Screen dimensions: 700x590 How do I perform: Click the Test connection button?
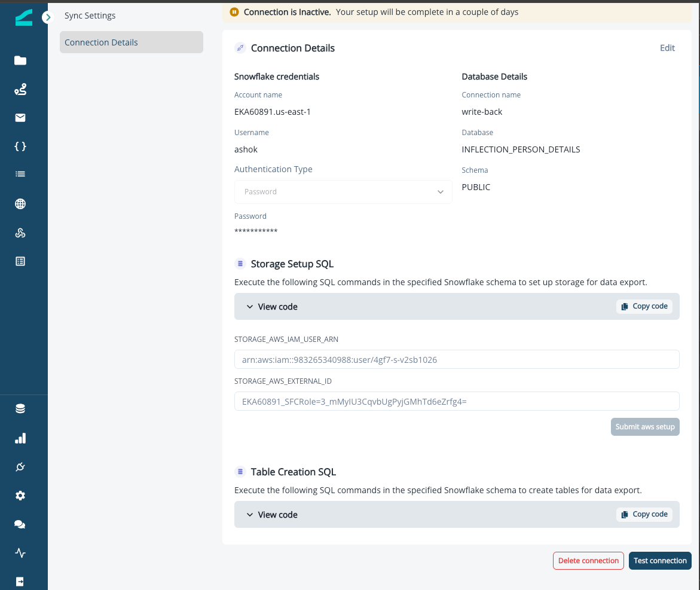coord(660,561)
